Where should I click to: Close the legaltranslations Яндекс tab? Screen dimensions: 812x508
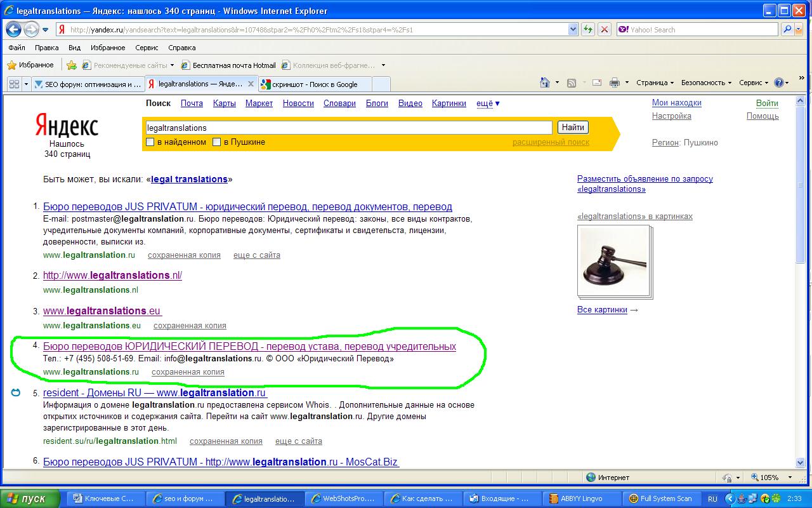pyautogui.click(x=251, y=84)
